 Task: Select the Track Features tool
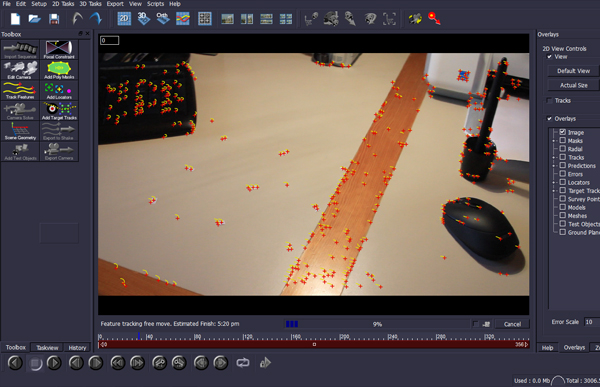20,90
